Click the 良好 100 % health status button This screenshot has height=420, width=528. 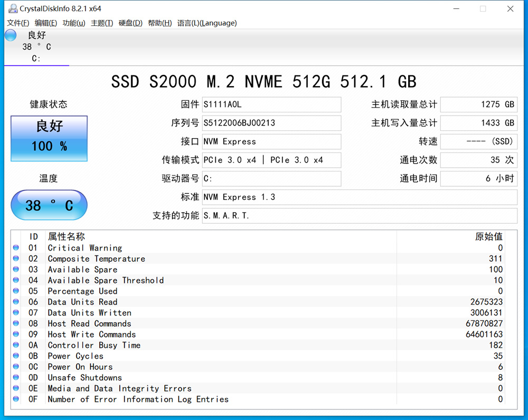click(x=49, y=138)
